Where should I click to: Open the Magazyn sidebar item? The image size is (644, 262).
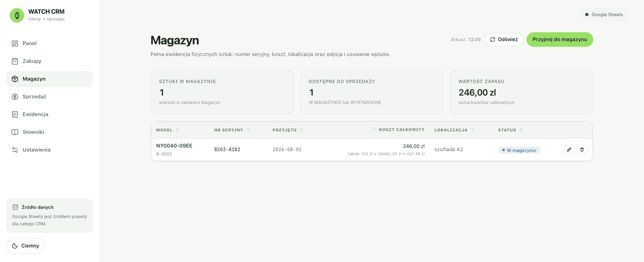point(50,79)
